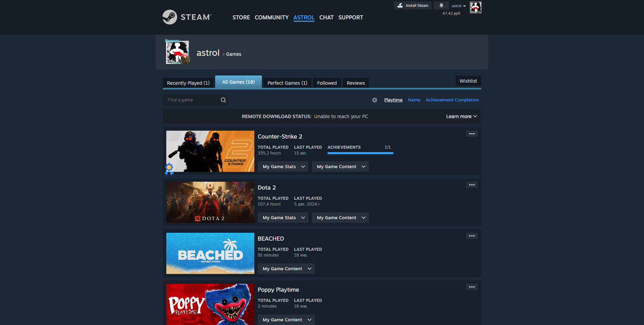The width and height of the screenshot is (644, 325).
Task: Switch to Recently Played tab
Action: [x=188, y=83]
